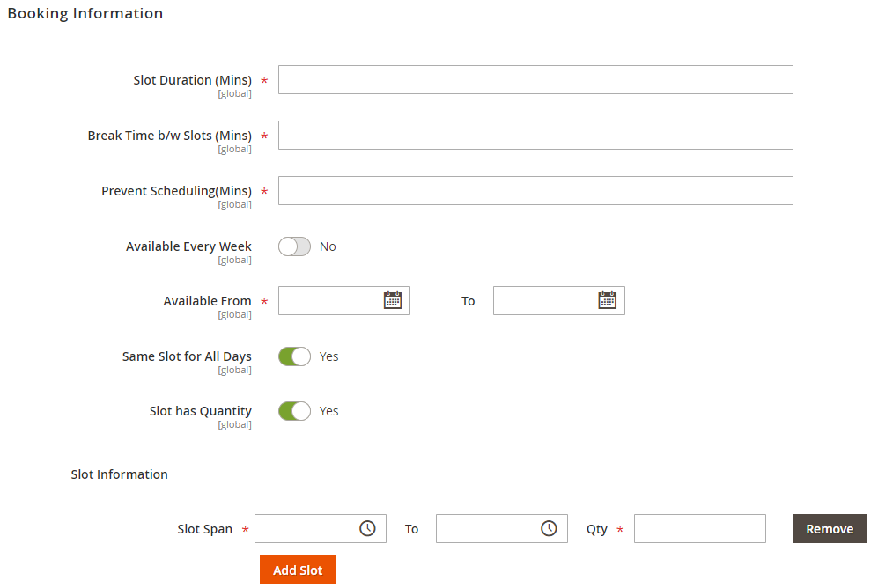Open the Available From calendar picker
The height and width of the screenshot is (588, 878).
393,300
